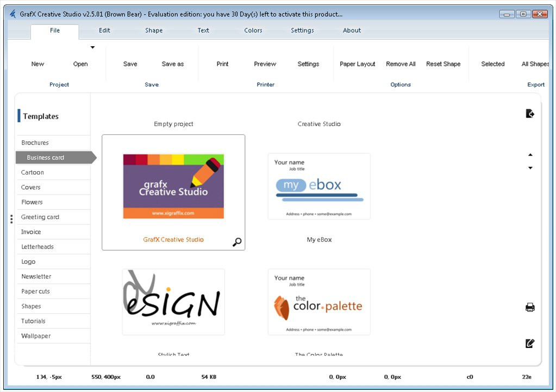
Task: Click Remove All option
Action: [401, 64]
